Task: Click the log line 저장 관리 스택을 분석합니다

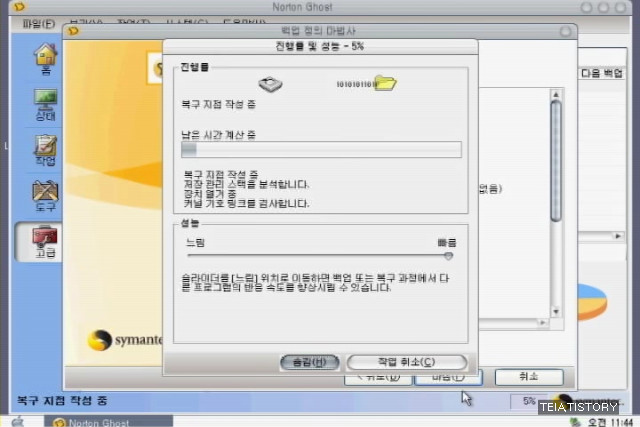Action: click(246, 184)
